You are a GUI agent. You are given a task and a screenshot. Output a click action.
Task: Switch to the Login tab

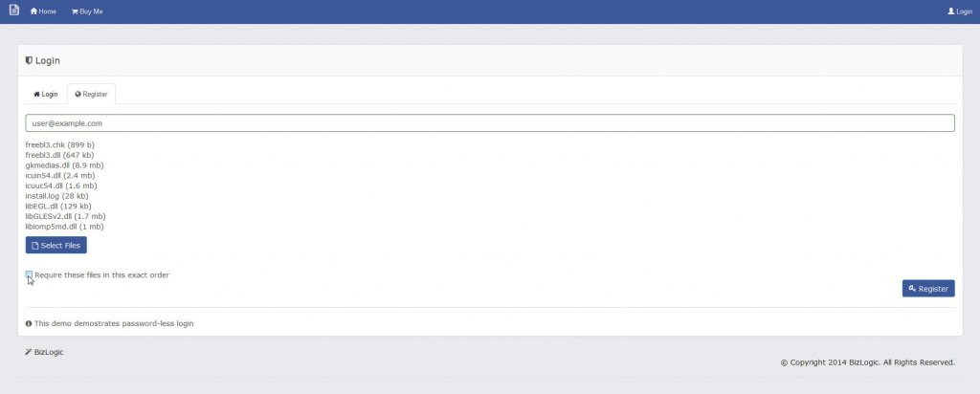[46, 95]
